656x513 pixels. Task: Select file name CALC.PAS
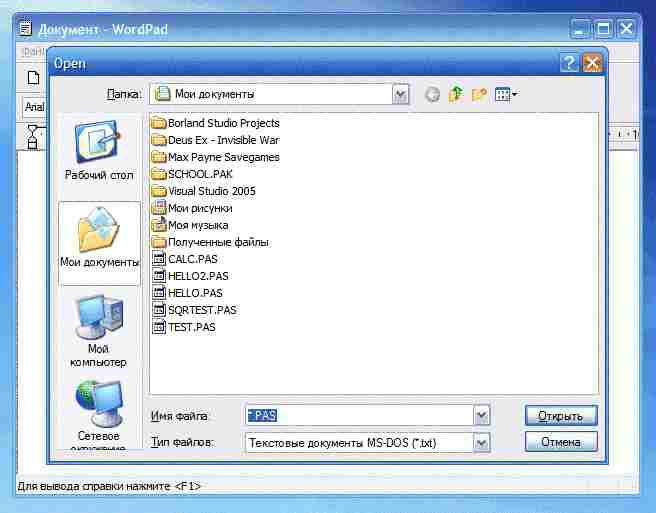pyautogui.click(x=192, y=259)
